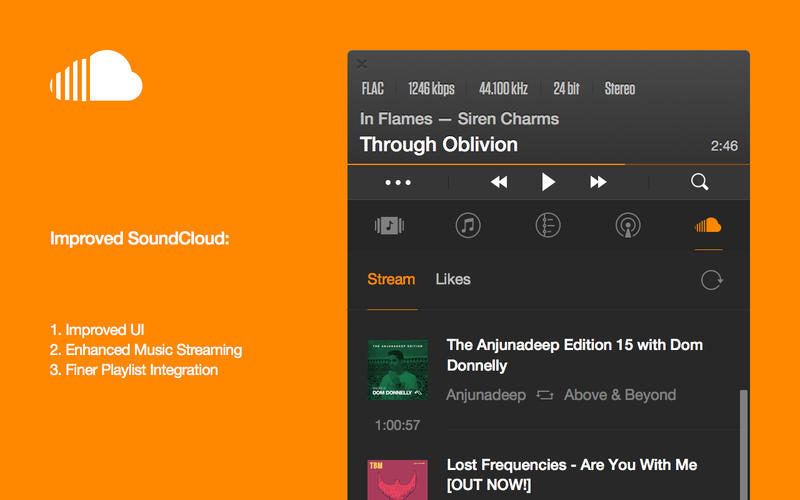Click the 1246 kbps bitrate label

pos(431,89)
